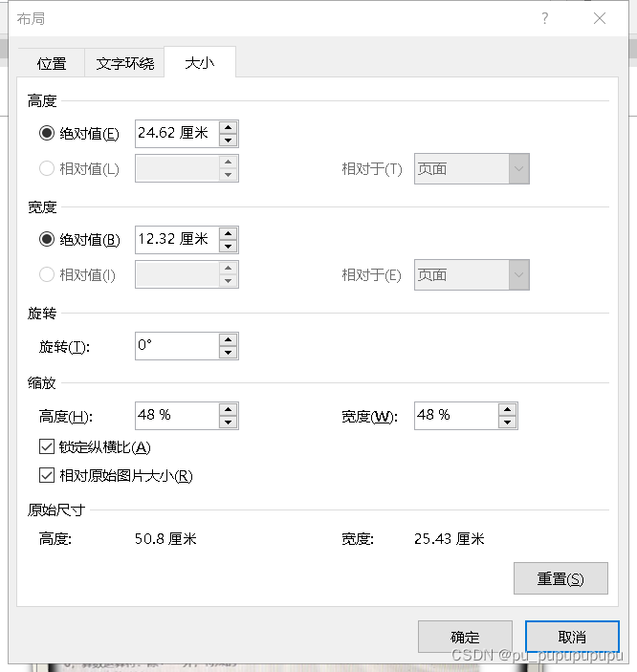Viewport: 637px width, 672px height.
Task: Select width 绝对值(B) radio button
Action: (x=47, y=239)
